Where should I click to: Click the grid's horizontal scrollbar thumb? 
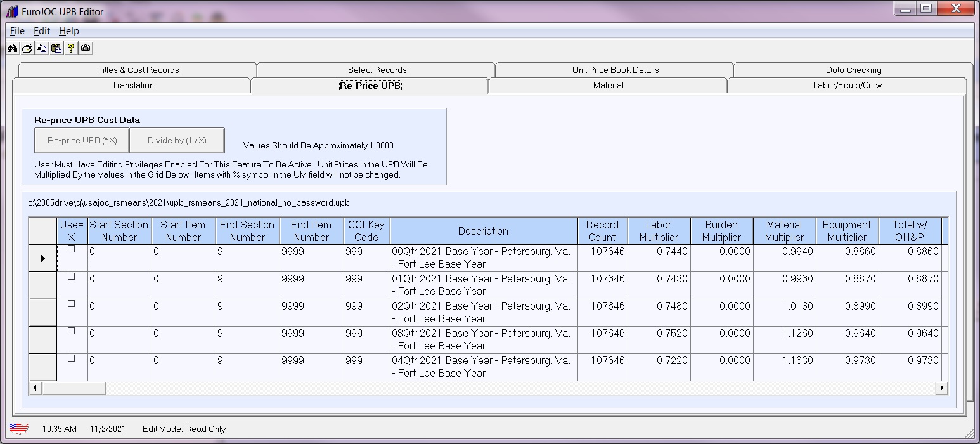(x=74, y=388)
